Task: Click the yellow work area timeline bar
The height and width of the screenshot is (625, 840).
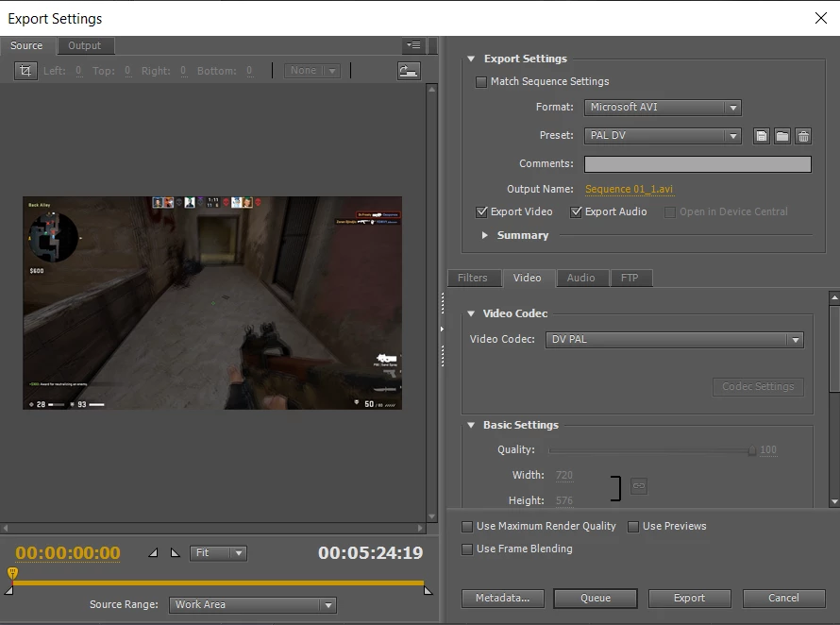Action: (219, 583)
